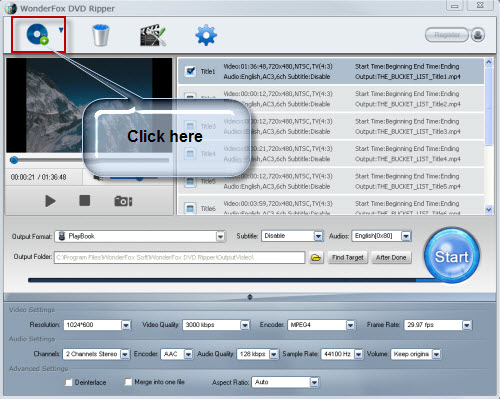Click the video preview thumbnail

click(x=89, y=105)
